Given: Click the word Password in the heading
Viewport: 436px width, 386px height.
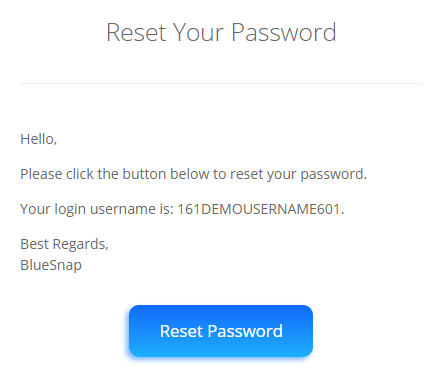Looking at the screenshot, I should click(x=284, y=32).
